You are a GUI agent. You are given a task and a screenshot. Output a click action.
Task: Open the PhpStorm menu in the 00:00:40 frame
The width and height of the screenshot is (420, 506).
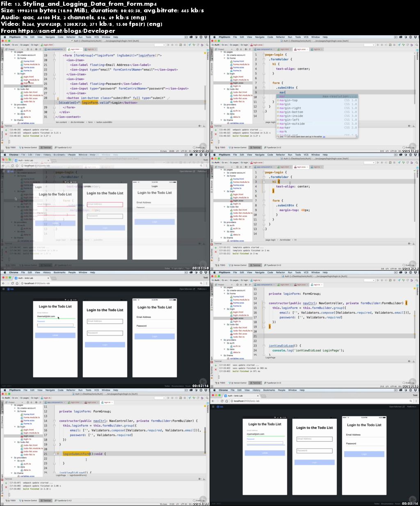(x=15, y=37)
